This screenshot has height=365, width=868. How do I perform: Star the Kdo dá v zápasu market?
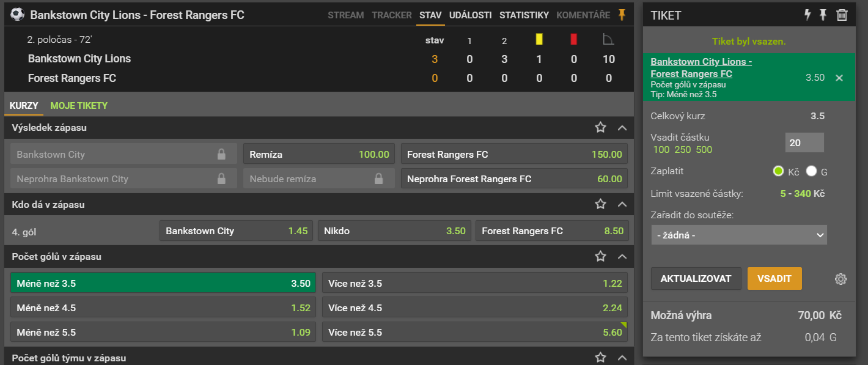point(601,204)
